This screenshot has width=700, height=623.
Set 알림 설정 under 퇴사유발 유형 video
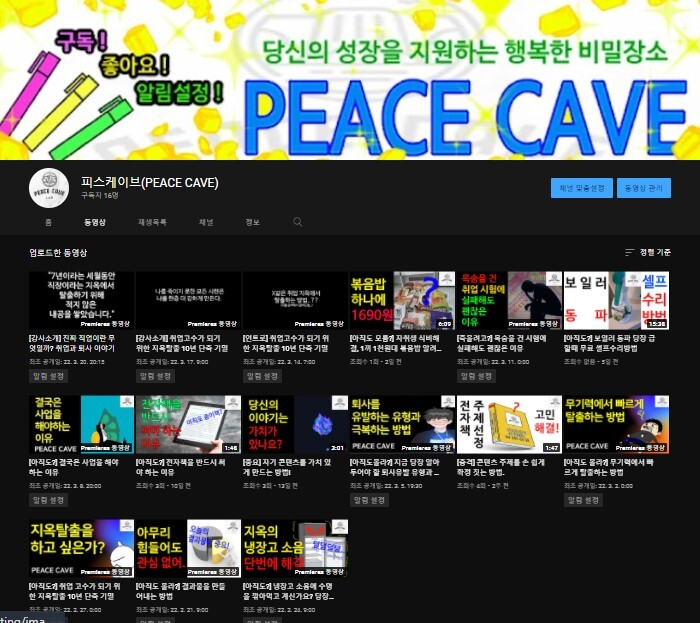369,500
